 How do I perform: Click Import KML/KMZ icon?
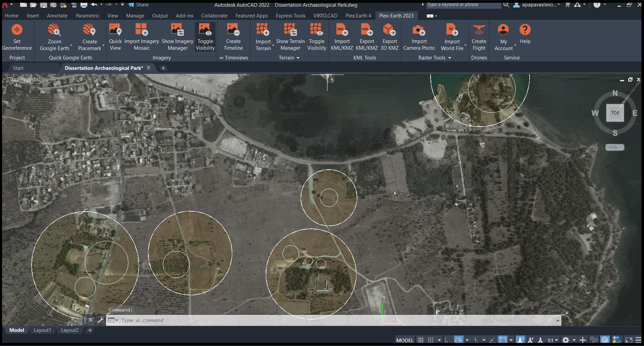click(x=342, y=30)
